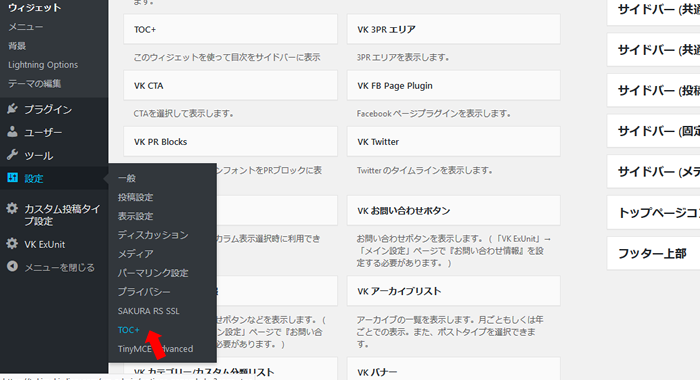The height and width of the screenshot is (380, 700).
Task: Open テーマの編集 in sidebar
Action: pos(34,84)
